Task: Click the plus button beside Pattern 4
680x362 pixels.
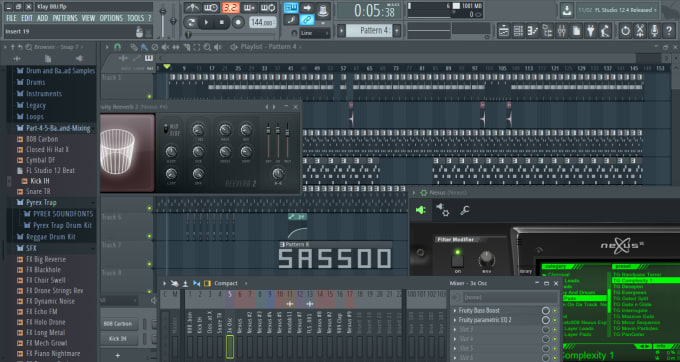Action: pos(396,31)
